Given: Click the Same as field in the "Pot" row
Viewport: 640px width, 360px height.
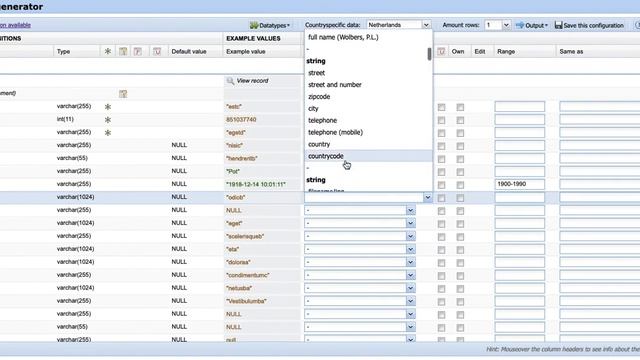Looking at the screenshot, I should (x=600, y=171).
